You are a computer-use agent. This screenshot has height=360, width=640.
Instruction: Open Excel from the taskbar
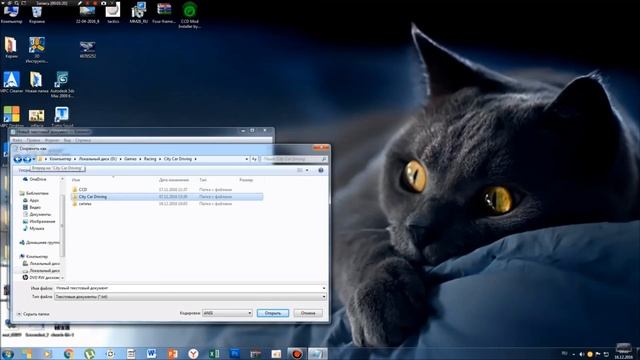pyautogui.click(x=214, y=353)
